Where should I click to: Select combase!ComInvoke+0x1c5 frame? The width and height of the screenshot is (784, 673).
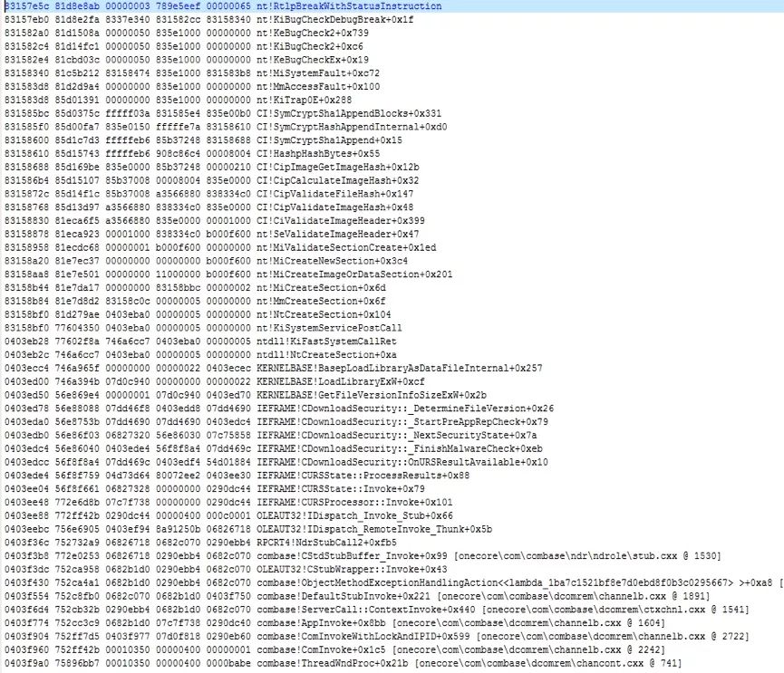[334, 650]
